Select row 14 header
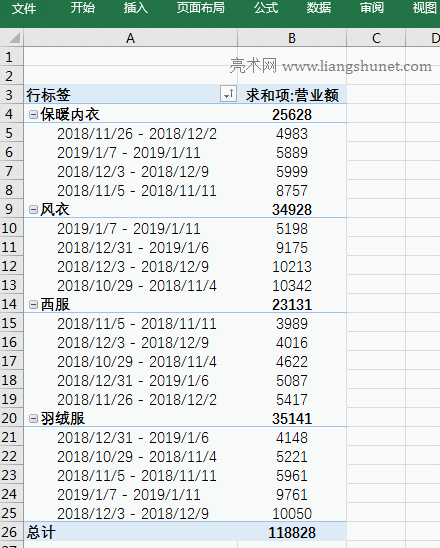The width and height of the screenshot is (440, 548). (12, 304)
